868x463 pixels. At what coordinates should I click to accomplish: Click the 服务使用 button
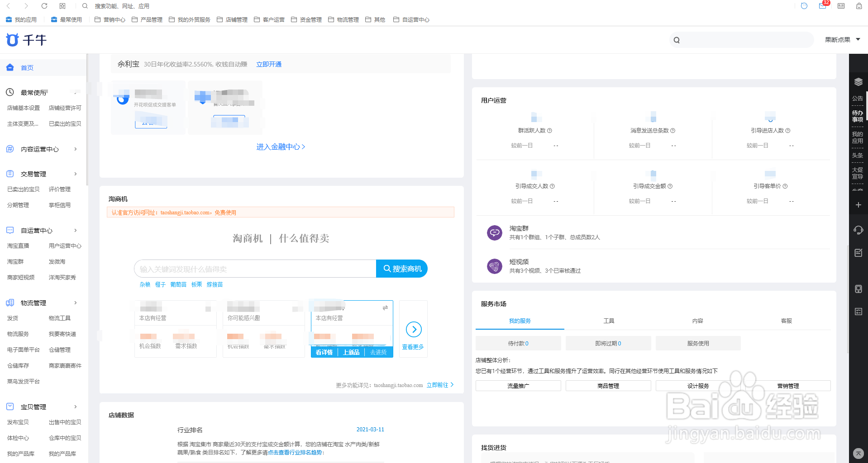pos(698,343)
